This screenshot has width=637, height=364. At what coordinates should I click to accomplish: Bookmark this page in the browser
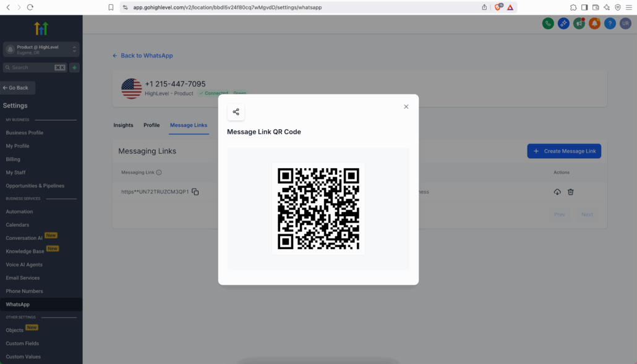pyautogui.click(x=111, y=7)
